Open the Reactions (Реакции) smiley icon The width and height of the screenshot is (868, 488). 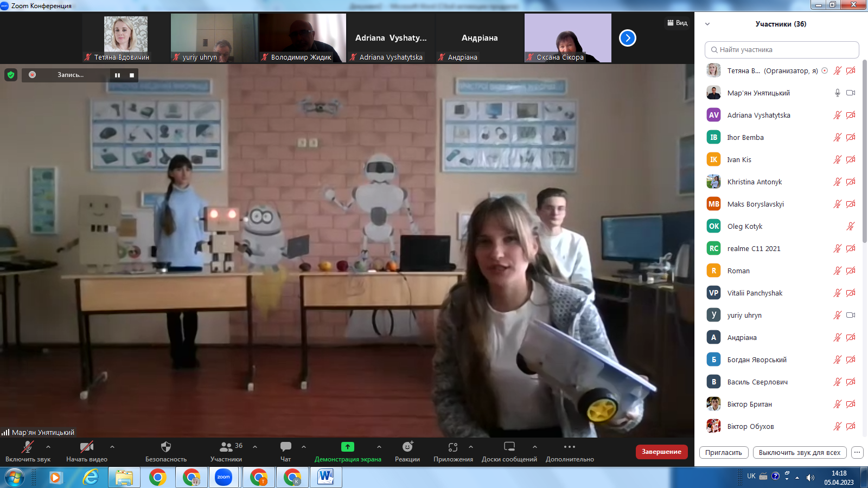coord(407,447)
